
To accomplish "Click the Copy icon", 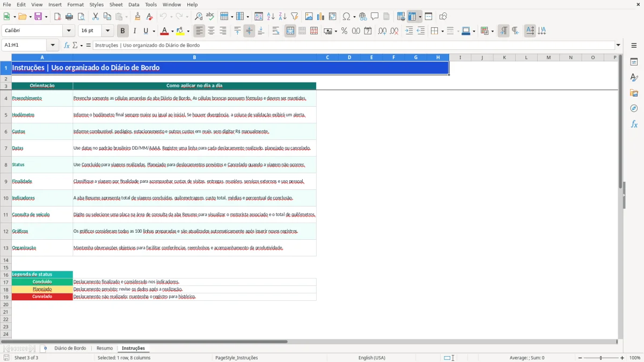I will click(x=107, y=17).
